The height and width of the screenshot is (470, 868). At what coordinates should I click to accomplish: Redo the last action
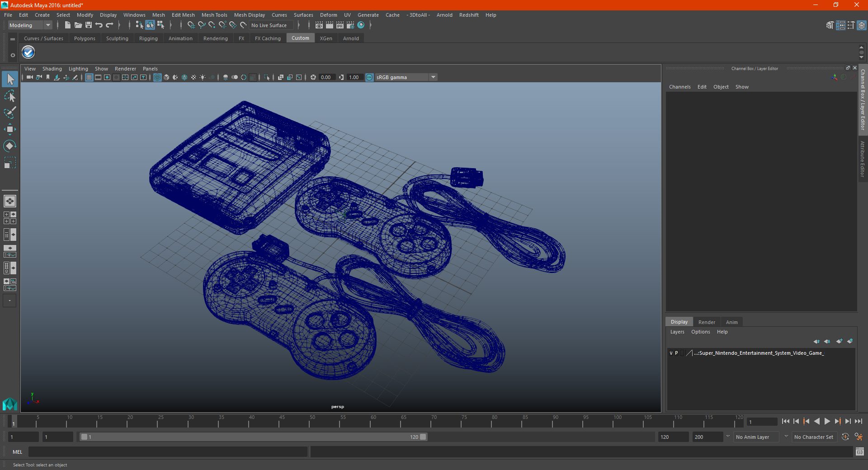click(109, 25)
